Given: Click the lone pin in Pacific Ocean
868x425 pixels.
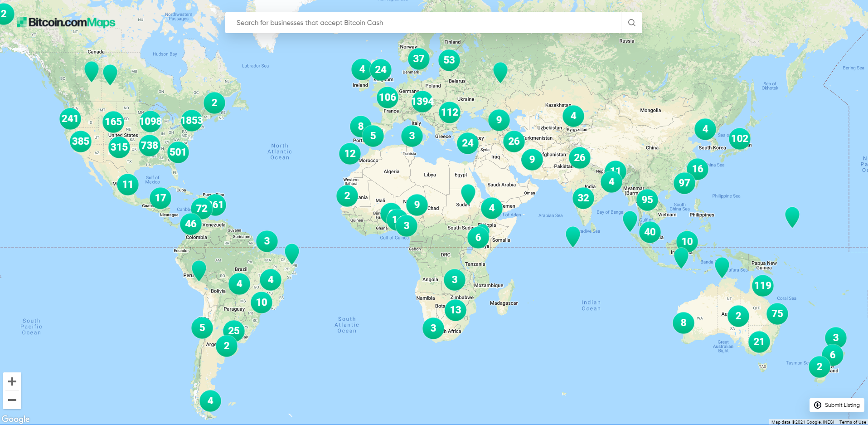Looking at the screenshot, I should (792, 216).
